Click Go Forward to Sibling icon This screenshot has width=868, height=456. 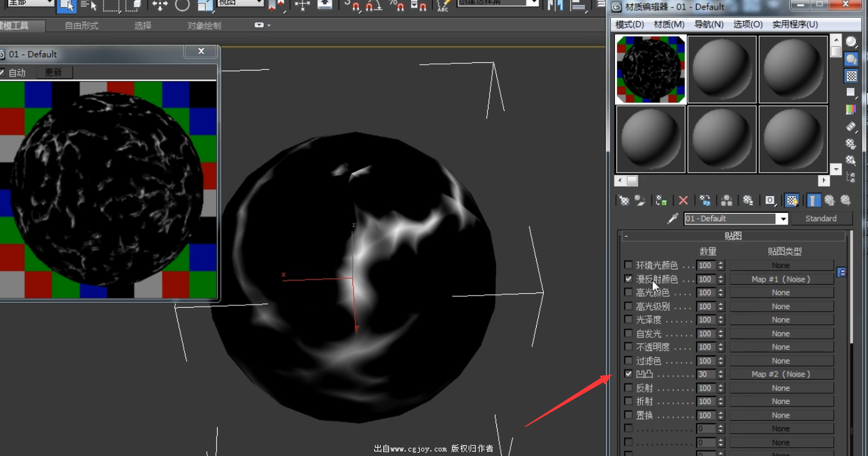coord(846,201)
